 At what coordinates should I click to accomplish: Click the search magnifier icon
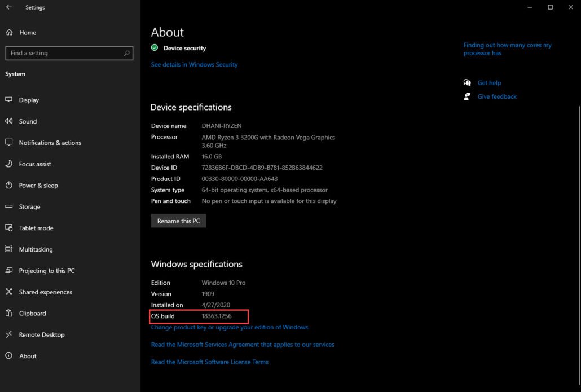pyautogui.click(x=127, y=53)
